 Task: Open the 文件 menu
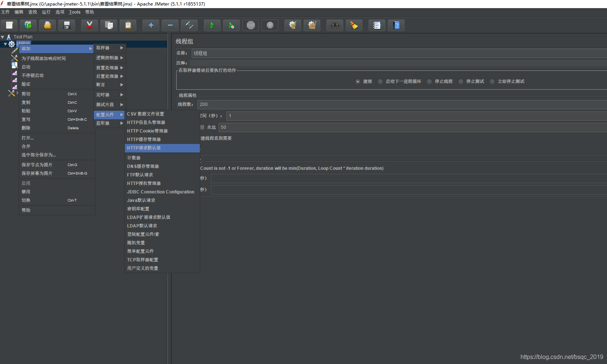[x=5, y=12]
